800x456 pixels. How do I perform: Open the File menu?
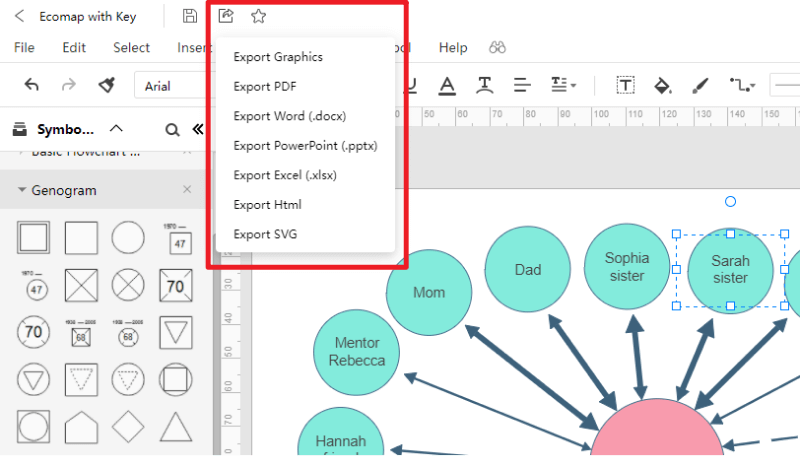click(x=24, y=48)
